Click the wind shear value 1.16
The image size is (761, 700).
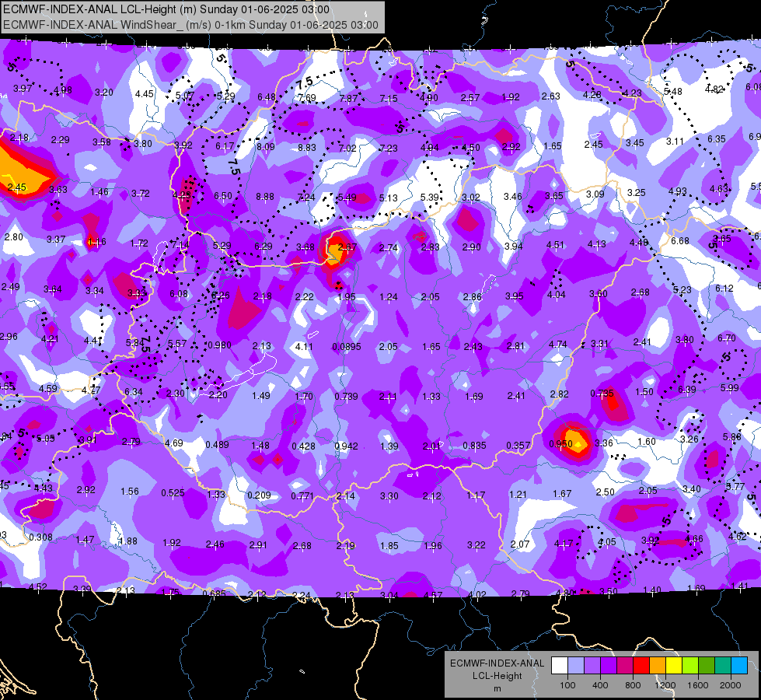click(x=97, y=241)
